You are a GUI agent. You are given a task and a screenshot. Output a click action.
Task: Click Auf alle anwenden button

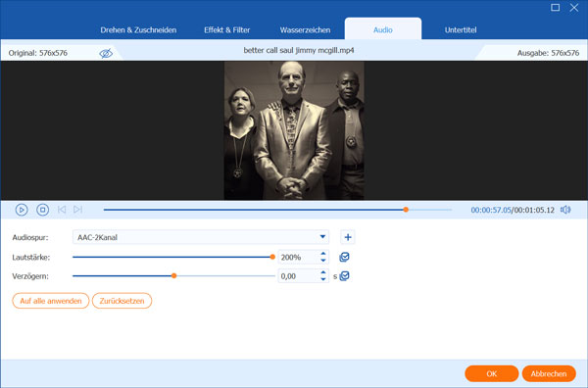[51, 301]
